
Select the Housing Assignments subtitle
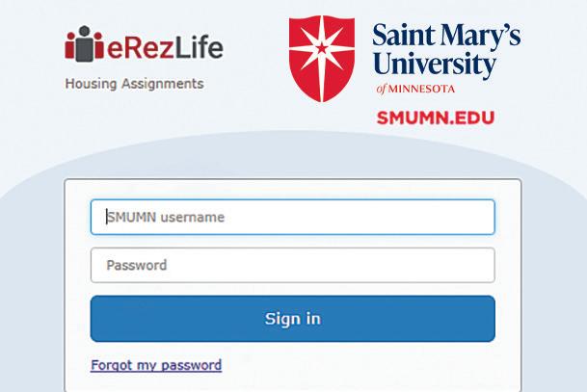click(x=134, y=84)
